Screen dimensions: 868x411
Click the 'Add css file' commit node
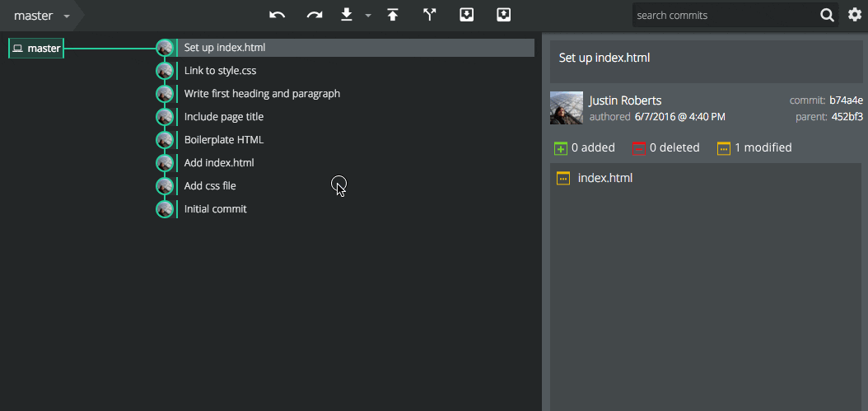[x=165, y=185]
